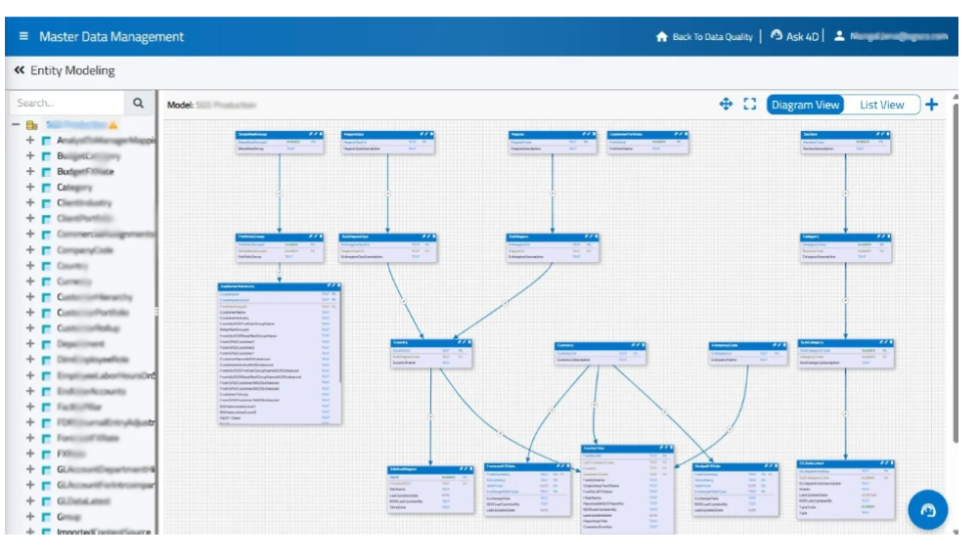Click the magnifier search icon
The height and width of the screenshot is (560, 979).
coord(138,103)
